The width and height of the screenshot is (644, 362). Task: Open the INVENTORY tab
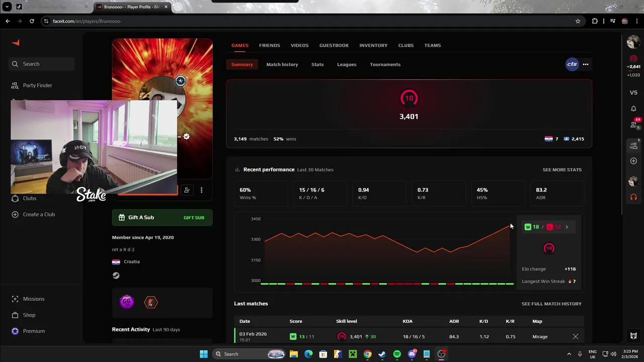(x=373, y=45)
